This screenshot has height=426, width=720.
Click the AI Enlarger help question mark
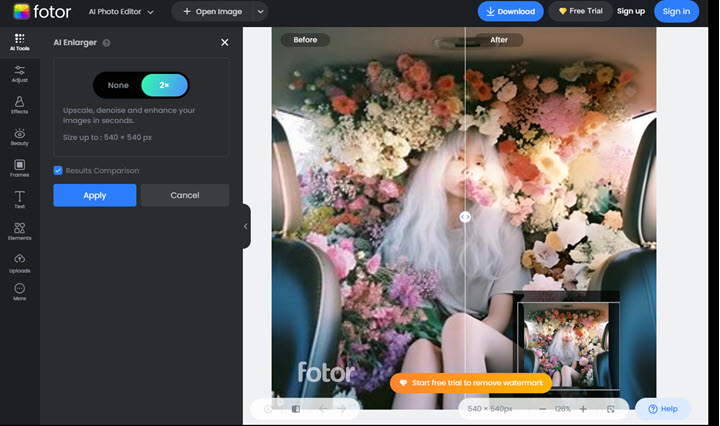click(x=107, y=43)
